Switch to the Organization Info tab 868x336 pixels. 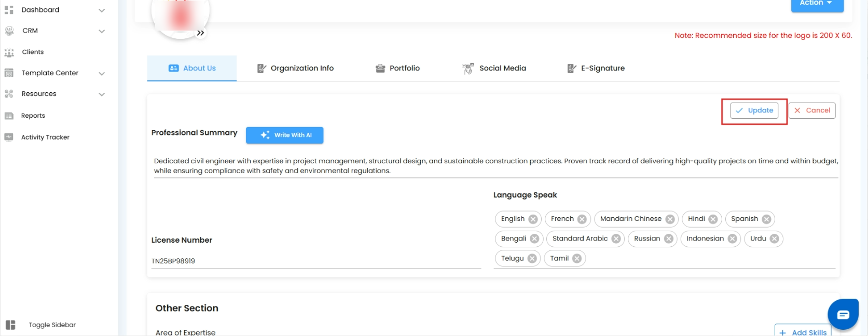tap(296, 68)
